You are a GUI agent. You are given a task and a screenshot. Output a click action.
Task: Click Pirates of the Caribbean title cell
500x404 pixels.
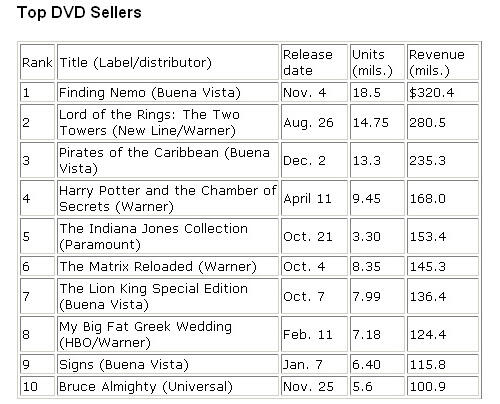coord(168,160)
